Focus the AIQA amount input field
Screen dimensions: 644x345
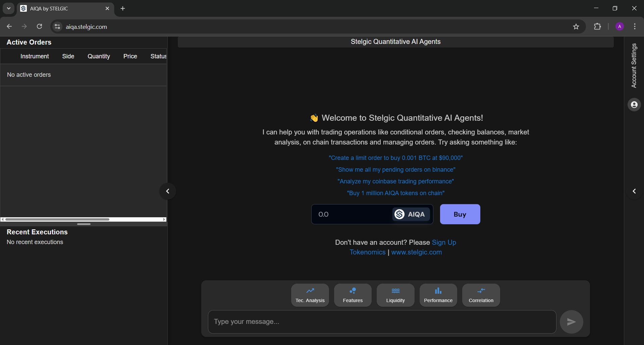click(352, 214)
